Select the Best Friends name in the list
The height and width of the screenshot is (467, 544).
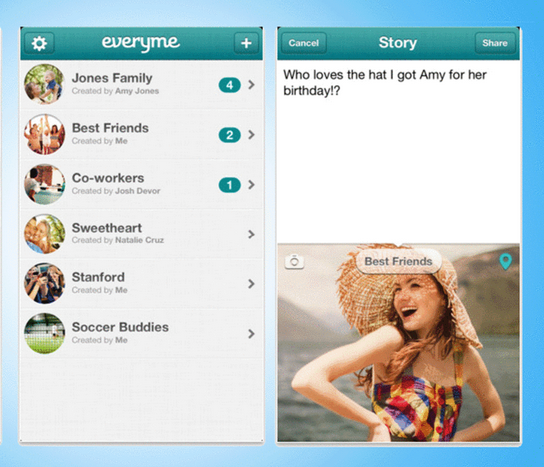coord(110,128)
